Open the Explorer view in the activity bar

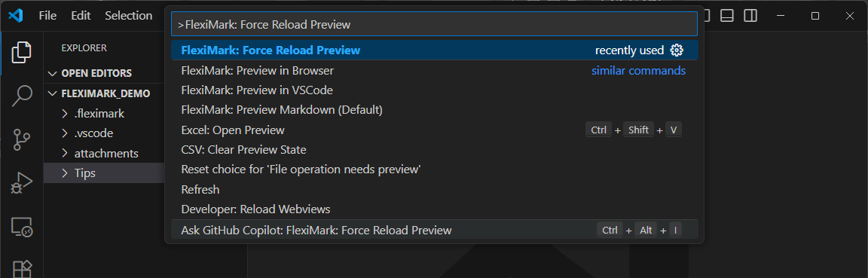22,53
